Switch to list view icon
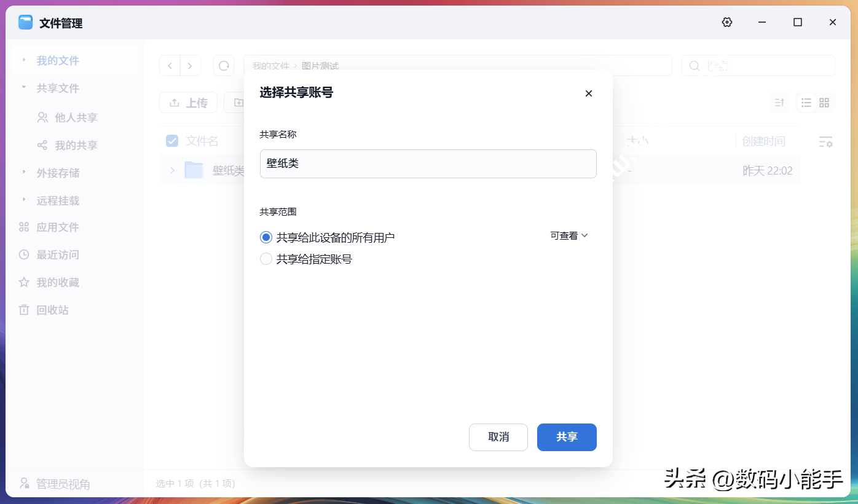 pyautogui.click(x=806, y=103)
